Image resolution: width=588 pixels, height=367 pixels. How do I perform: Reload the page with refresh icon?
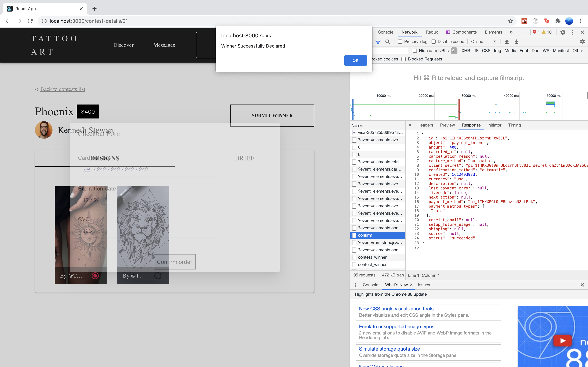click(x=30, y=21)
